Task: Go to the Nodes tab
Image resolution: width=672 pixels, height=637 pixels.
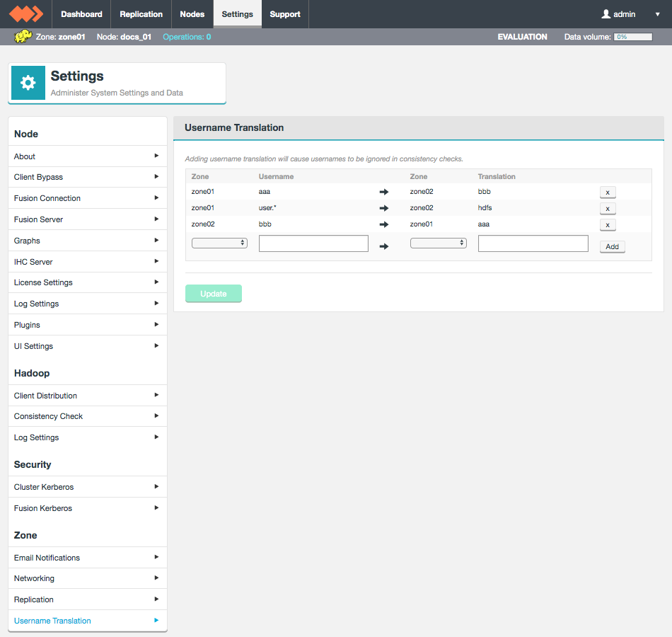Action: coord(192,14)
